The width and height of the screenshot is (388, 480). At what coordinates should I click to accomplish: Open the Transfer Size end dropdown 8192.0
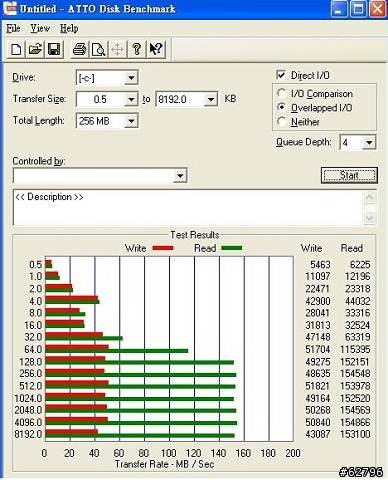[x=211, y=99]
